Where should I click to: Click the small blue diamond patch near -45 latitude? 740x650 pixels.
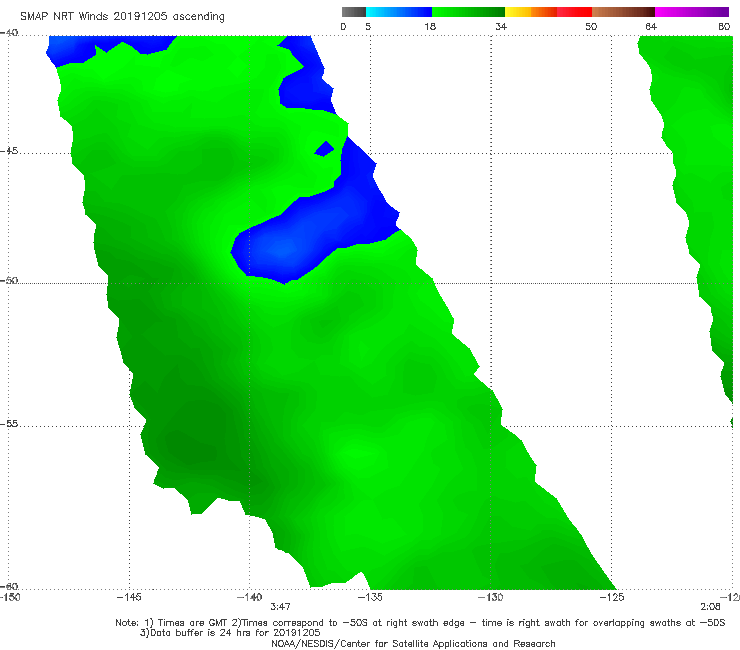pos(324,149)
